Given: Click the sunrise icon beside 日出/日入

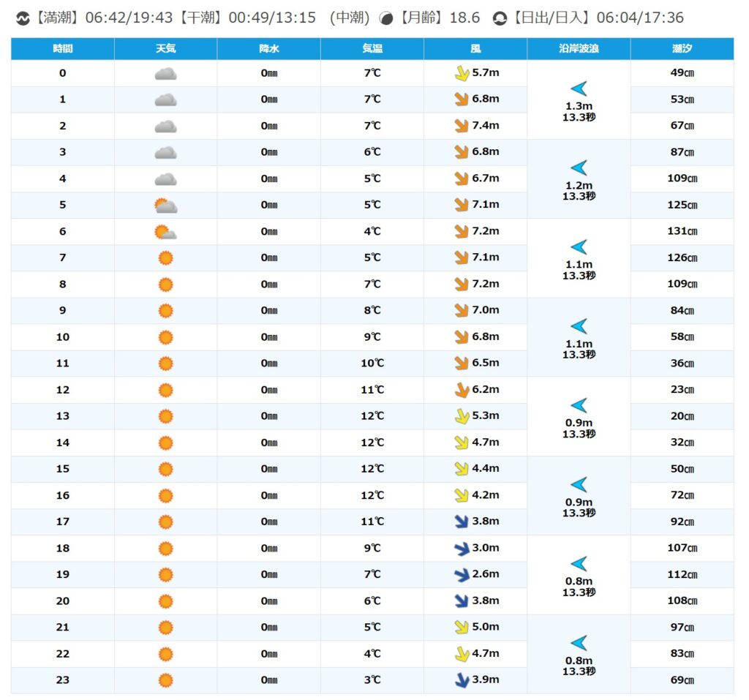Looking at the screenshot, I should pos(500,18).
